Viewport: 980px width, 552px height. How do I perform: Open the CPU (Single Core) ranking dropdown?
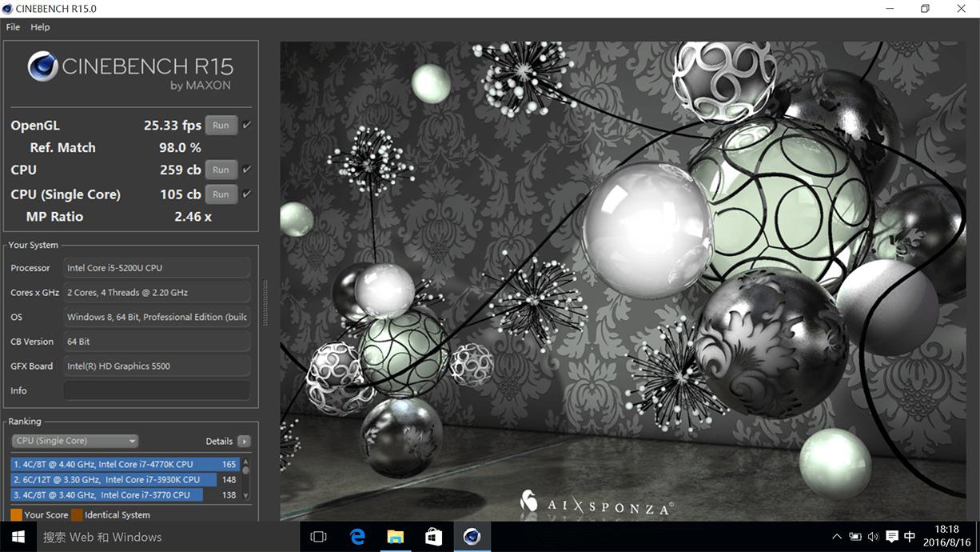(x=74, y=441)
